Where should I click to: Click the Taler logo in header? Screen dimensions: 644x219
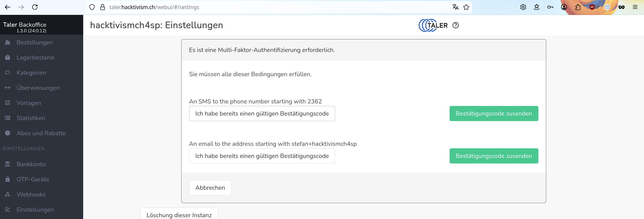(x=433, y=25)
